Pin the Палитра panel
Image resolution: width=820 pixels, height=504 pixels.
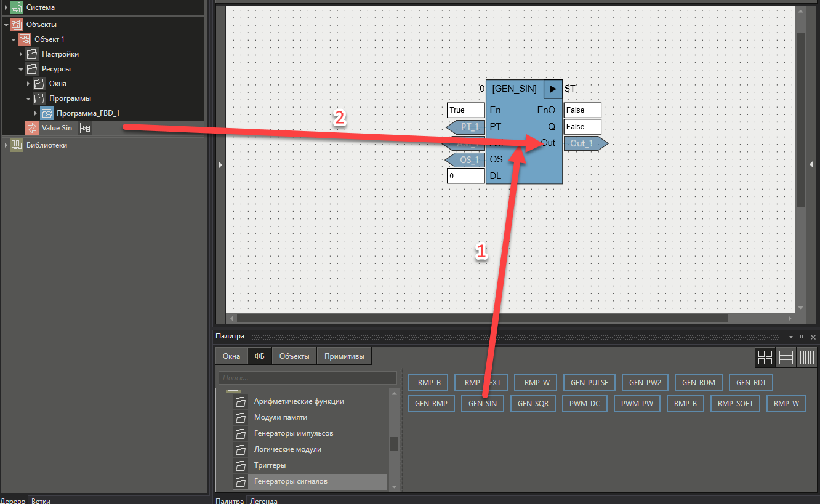(x=801, y=336)
